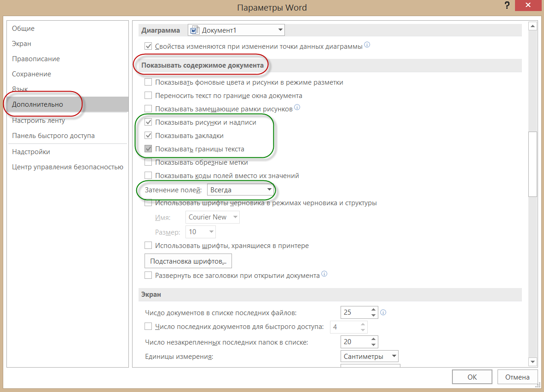Enable use draft fonts in draft view
The image size is (544, 392).
[x=148, y=203]
